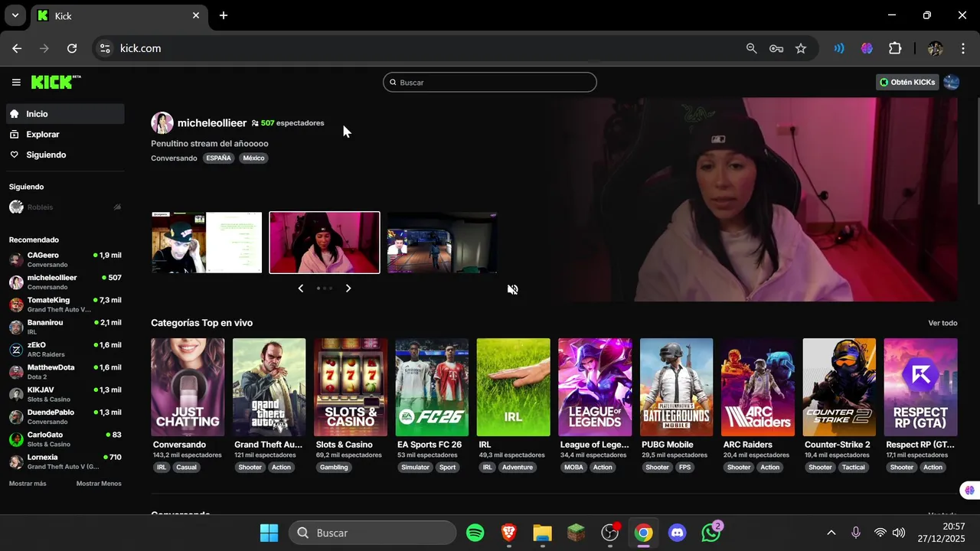Screen dimensions: 980x551
Task: Open the ARC Raiders category card
Action: [758, 387]
